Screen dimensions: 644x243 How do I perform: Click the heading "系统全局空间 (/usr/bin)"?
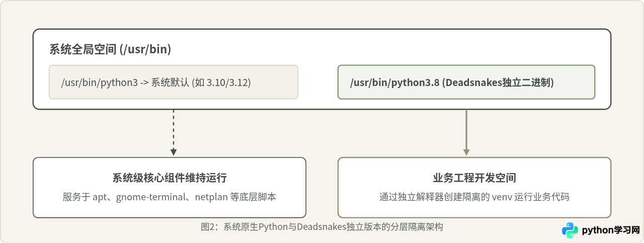coord(110,49)
